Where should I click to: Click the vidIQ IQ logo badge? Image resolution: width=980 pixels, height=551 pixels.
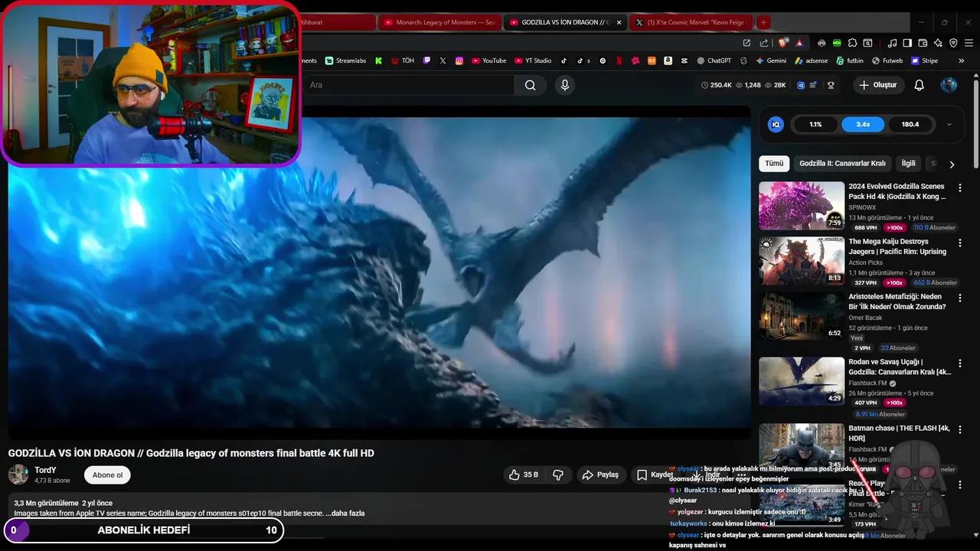(x=776, y=124)
